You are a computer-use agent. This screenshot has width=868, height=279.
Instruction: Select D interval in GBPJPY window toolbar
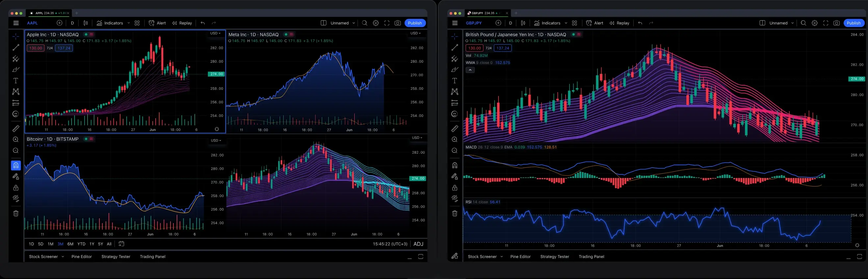pos(510,23)
